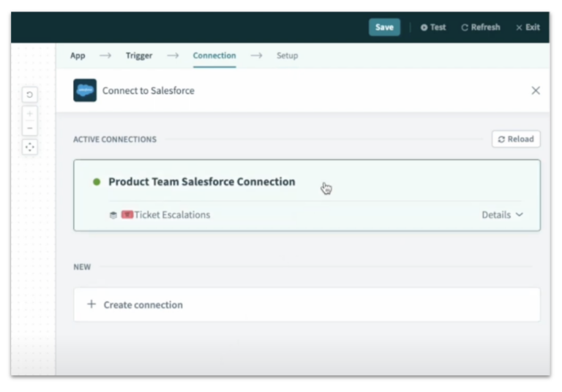This screenshot has height=392, width=562.
Task: Click the green active status dot
Action: click(x=97, y=182)
